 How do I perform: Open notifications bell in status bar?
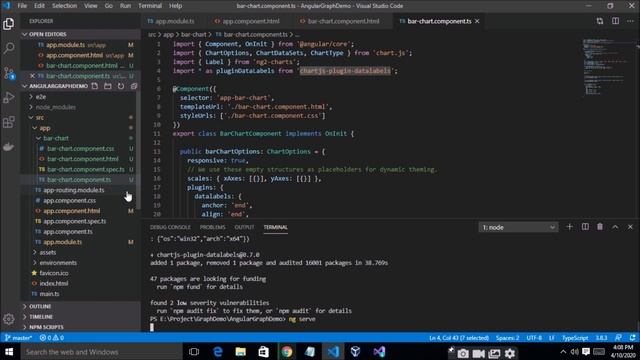[633, 338]
